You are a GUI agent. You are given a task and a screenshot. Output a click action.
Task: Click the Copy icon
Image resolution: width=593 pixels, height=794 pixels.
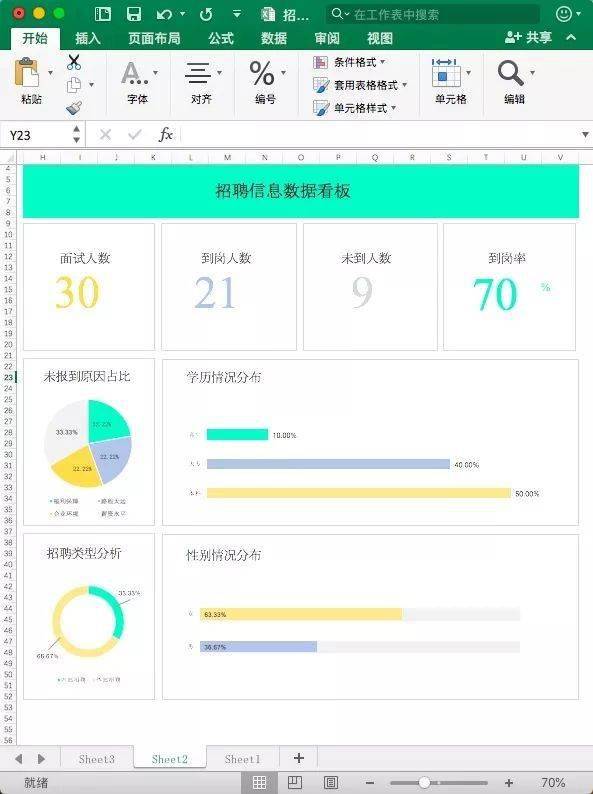(x=74, y=85)
